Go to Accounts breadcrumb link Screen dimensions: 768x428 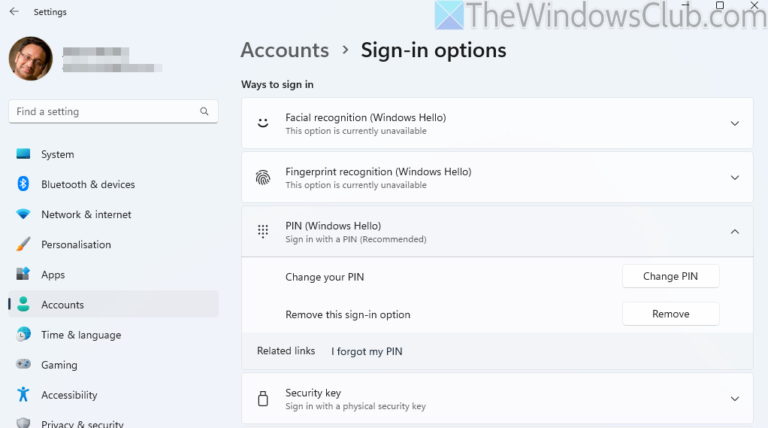pyautogui.click(x=285, y=50)
